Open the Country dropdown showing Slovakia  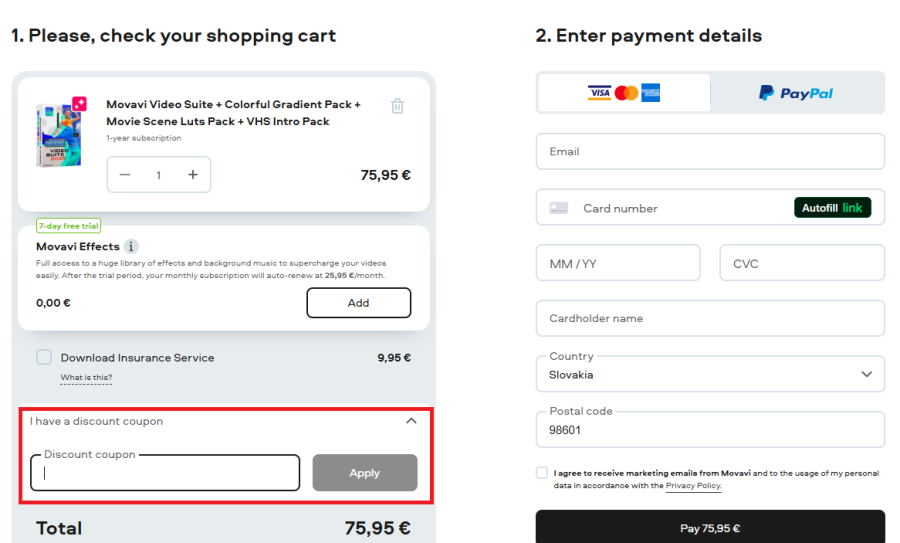[x=710, y=374]
